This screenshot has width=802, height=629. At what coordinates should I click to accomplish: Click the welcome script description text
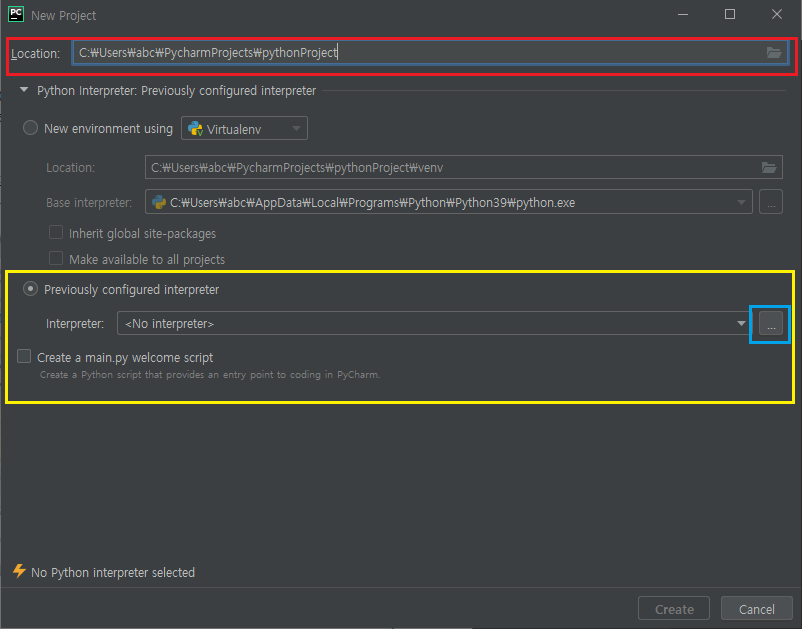pyautogui.click(x=210, y=375)
